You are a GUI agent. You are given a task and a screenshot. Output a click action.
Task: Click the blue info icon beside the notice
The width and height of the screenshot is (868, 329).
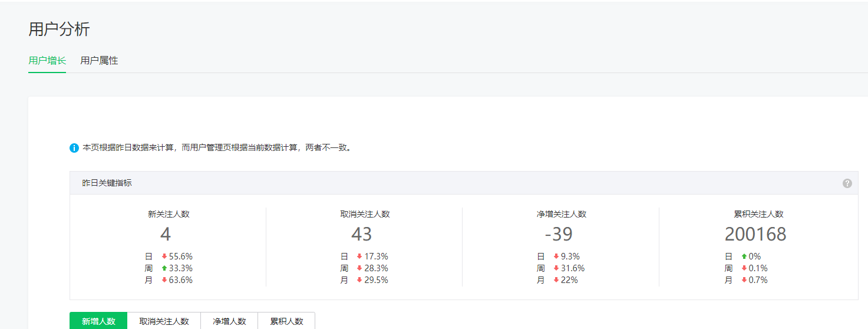[74, 148]
